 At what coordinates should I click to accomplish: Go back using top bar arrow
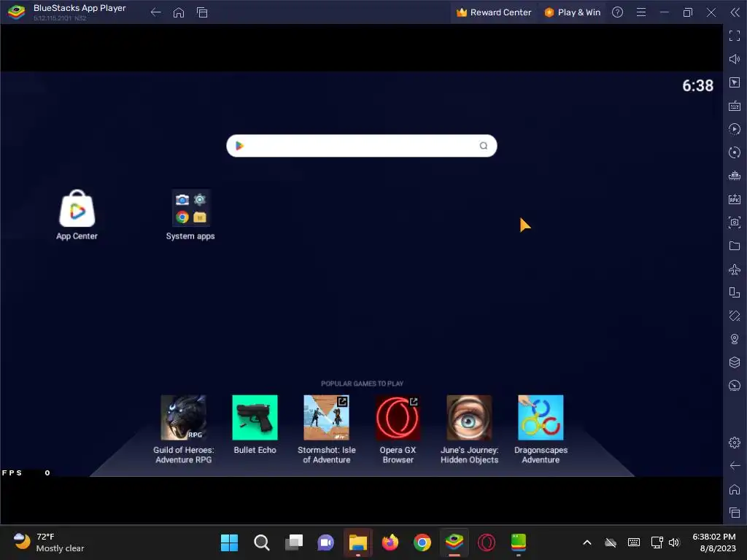pos(156,12)
